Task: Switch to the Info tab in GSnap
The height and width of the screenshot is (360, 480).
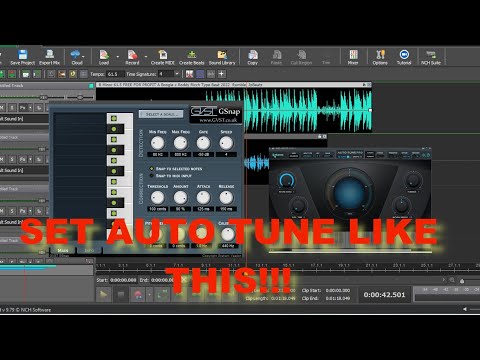Action: tap(89, 250)
